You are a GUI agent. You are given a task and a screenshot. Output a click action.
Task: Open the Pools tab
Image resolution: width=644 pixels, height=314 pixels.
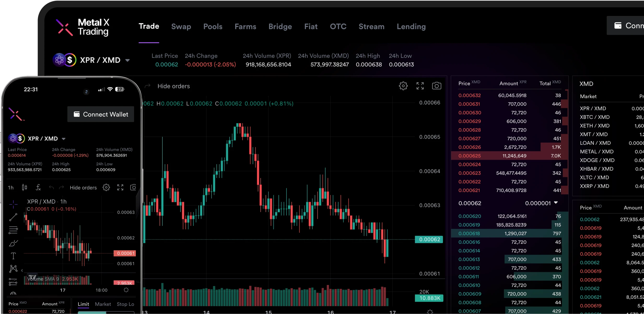[213, 26]
